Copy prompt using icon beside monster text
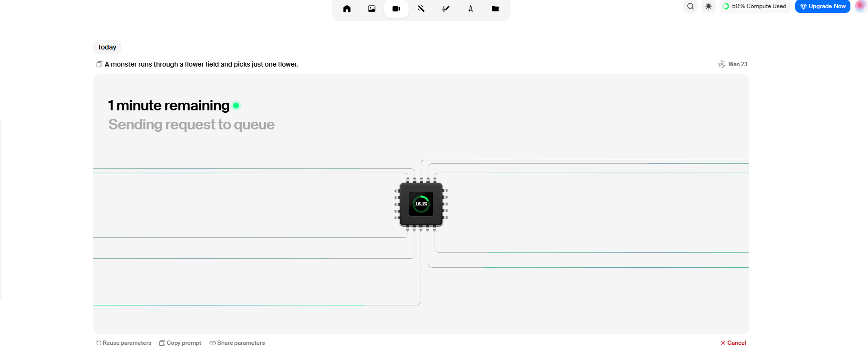This screenshot has width=868, height=361. tap(99, 64)
